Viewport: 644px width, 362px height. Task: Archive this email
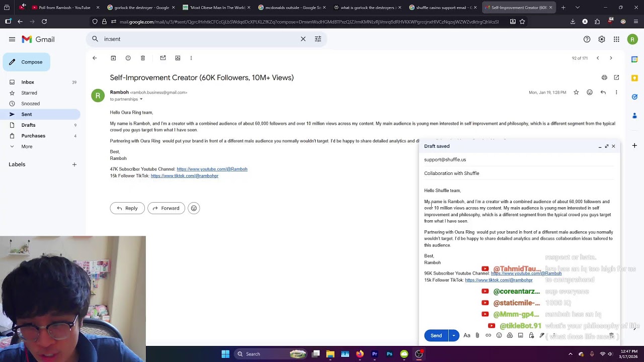pyautogui.click(x=113, y=58)
